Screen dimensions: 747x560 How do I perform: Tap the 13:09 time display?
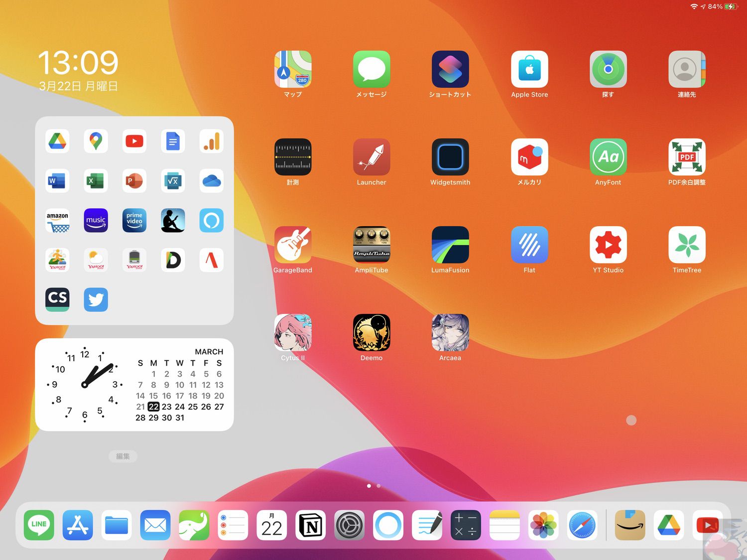click(78, 63)
